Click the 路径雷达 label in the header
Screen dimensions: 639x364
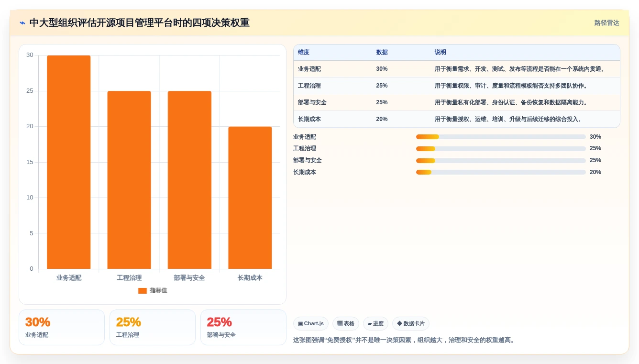point(606,23)
